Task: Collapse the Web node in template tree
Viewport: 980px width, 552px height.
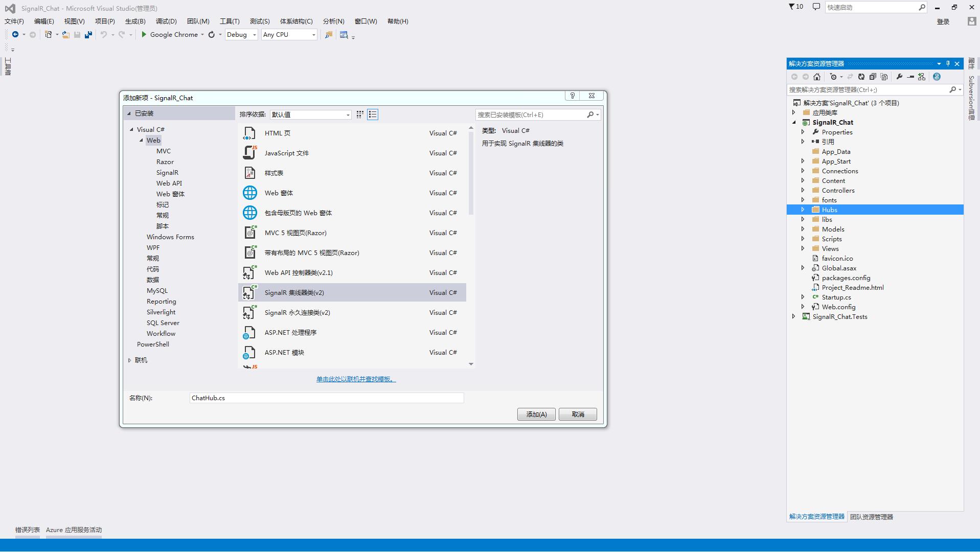Action: tap(141, 141)
